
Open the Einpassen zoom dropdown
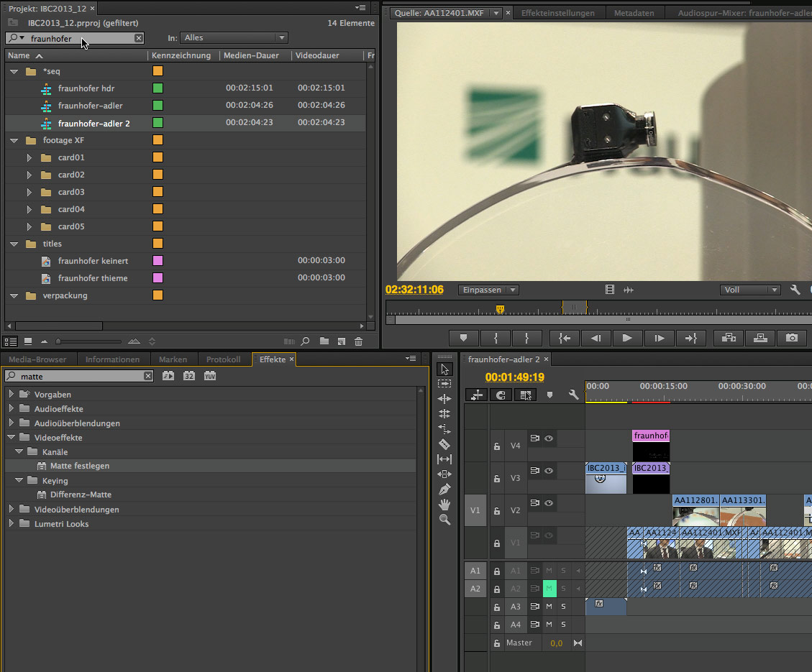(x=488, y=290)
